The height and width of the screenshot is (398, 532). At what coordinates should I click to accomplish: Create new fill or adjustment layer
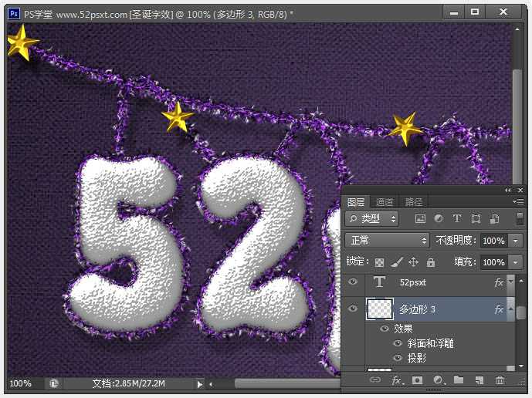click(x=439, y=380)
